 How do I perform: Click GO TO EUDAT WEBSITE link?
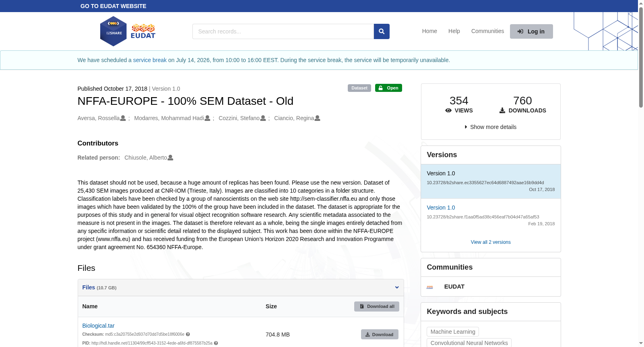coord(114,6)
